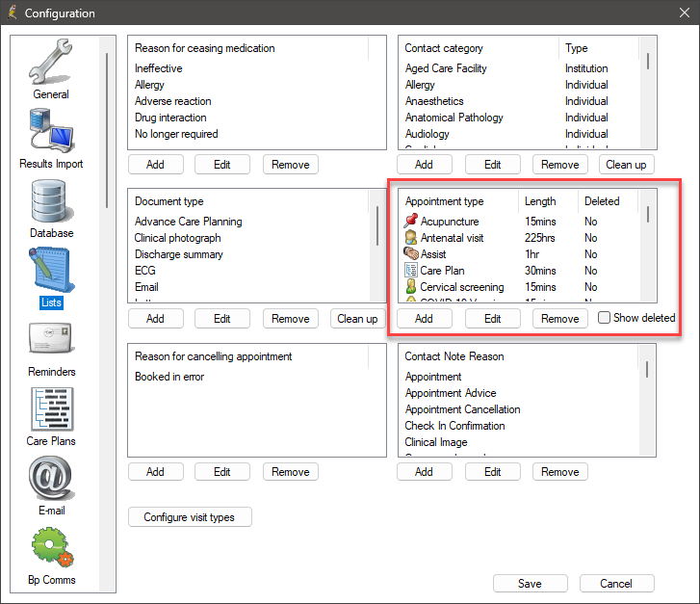Select 'ECG' document type
This screenshot has width=700, height=604.
click(145, 271)
